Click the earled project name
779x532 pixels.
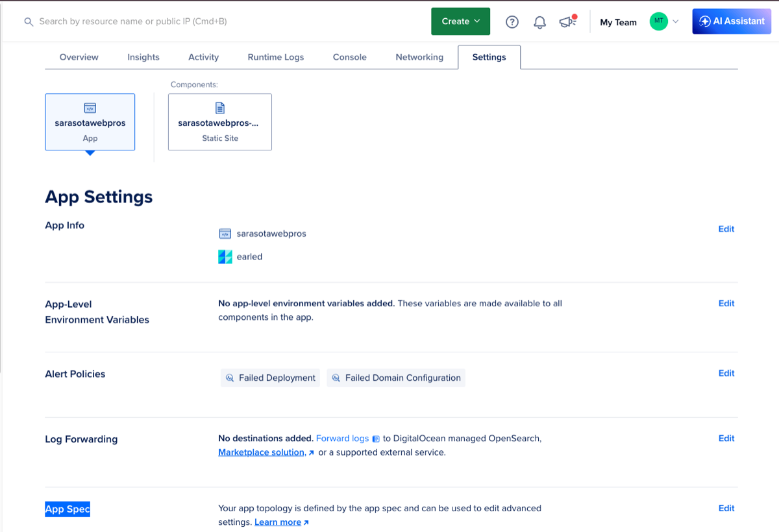(x=249, y=257)
